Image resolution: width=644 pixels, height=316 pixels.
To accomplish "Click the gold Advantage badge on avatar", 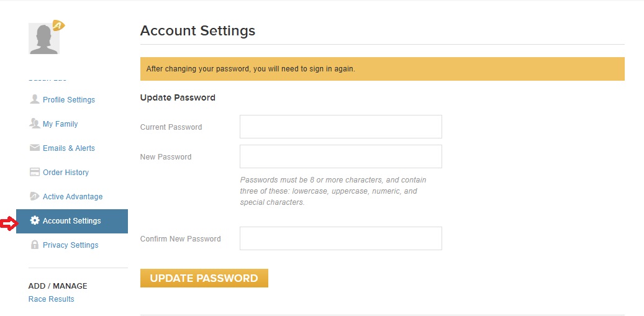I will point(59,26).
